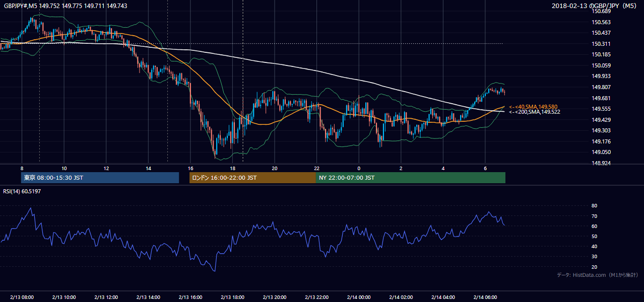
Task: Select the 東京 08:00-15:30 JST session bar
Action: pyautogui.click(x=100, y=178)
